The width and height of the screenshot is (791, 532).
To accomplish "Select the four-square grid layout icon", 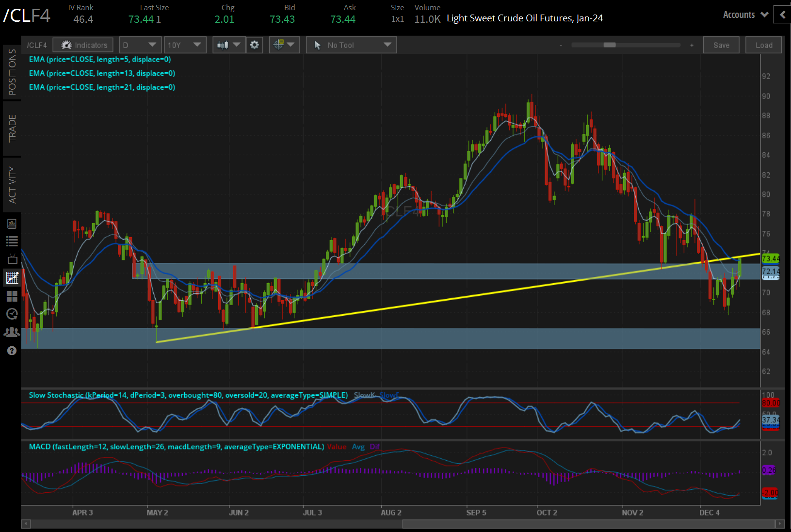I will [x=12, y=296].
